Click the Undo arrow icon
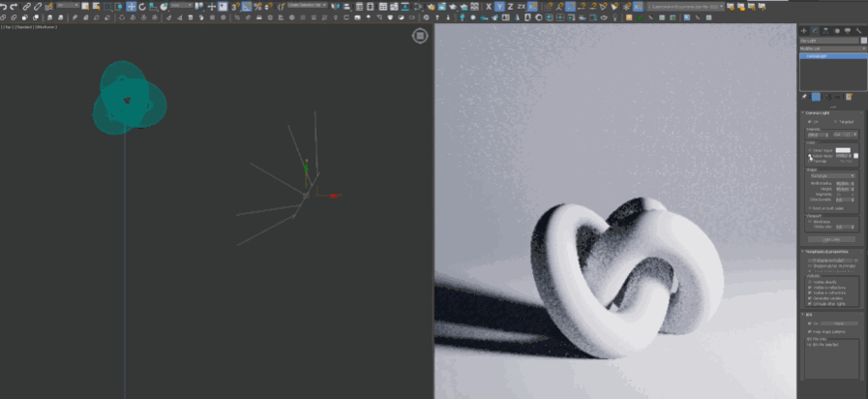Image resolution: width=868 pixels, height=399 pixels. (x=4, y=7)
